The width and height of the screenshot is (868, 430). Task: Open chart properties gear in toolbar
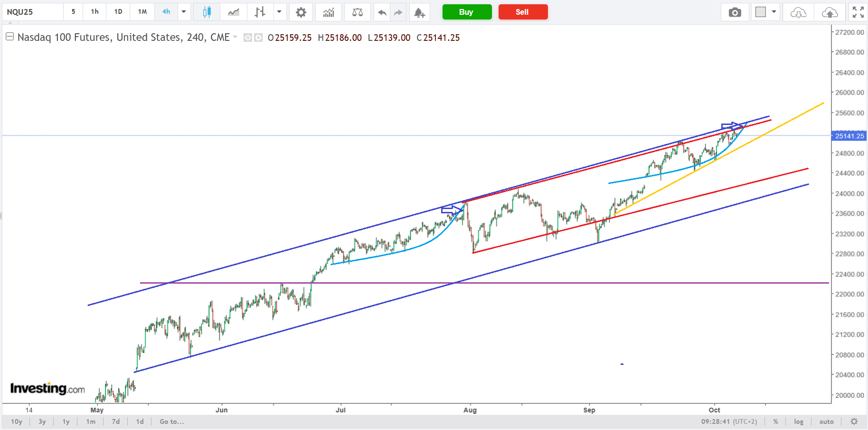pyautogui.click(x=301, y=12)
